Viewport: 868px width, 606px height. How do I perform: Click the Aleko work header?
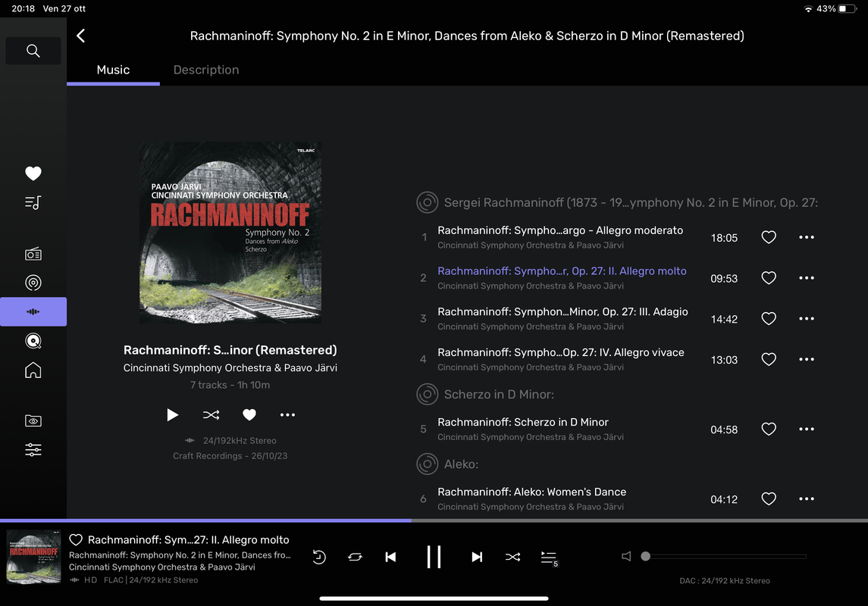click(447, 464)
